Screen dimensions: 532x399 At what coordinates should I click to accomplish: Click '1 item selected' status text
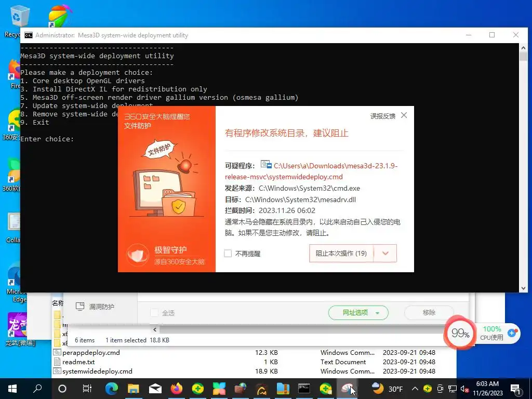click(126, 340)
